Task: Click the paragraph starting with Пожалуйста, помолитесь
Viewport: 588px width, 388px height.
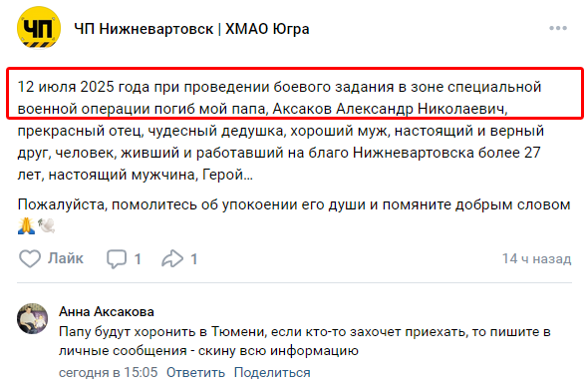Action: click(294, 215)
